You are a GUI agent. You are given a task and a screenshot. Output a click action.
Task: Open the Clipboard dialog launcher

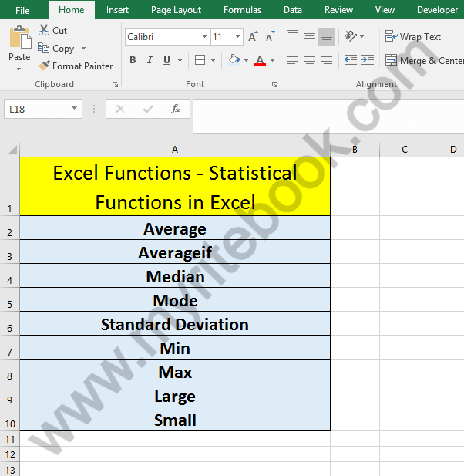115,85
